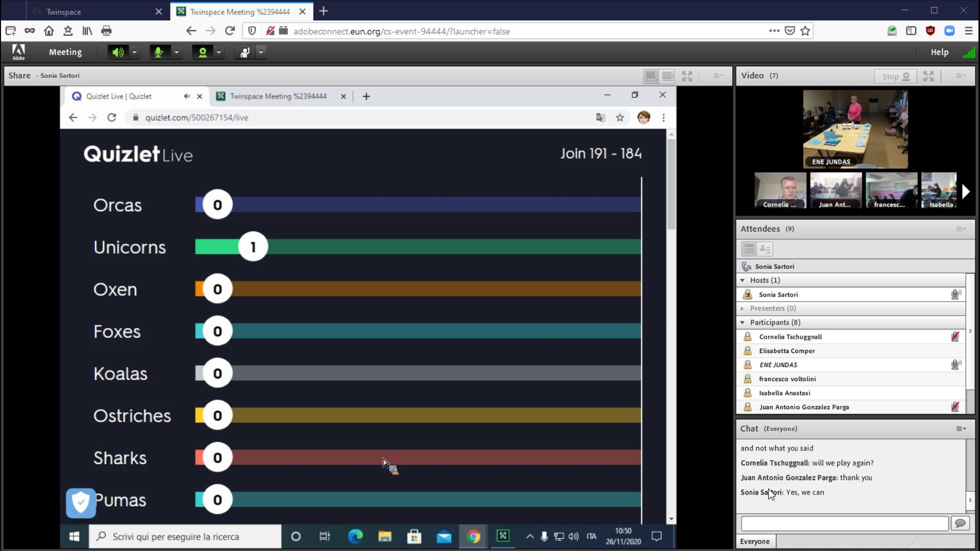Click the Share pod full screen icon
Image resolution: width=980 pixels, height=551 pixels.
click(687, 76)
